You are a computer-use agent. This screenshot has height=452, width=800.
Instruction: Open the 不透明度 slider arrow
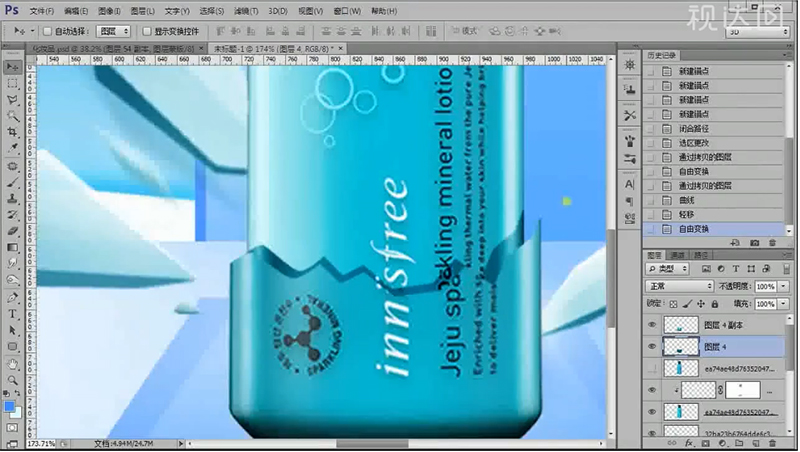(x=784, y=286)
